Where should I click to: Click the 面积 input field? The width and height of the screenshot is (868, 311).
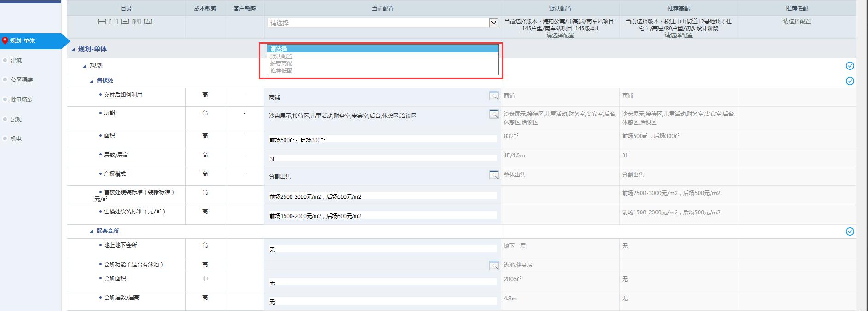pyautogui.click(x=382, y=139)
